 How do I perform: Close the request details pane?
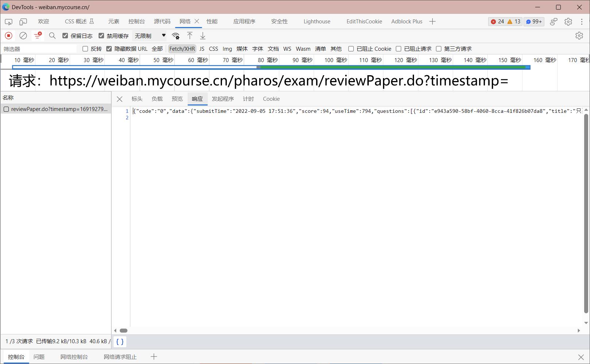coord(119,99)
